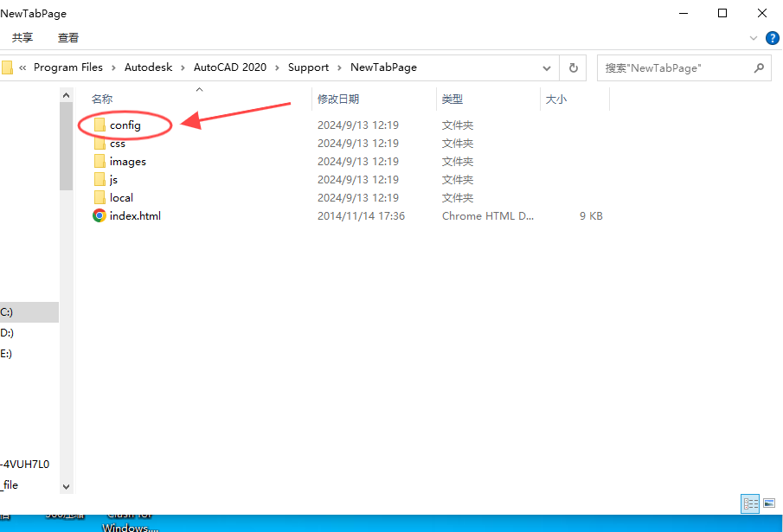
Task: Open the local folder
Action: pos(121,197)
